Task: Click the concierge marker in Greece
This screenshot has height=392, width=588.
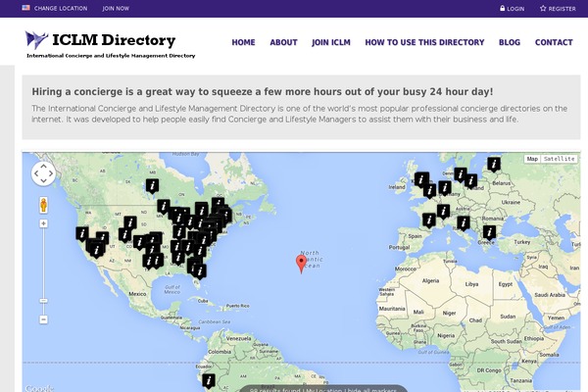Action: pos(490,232)
